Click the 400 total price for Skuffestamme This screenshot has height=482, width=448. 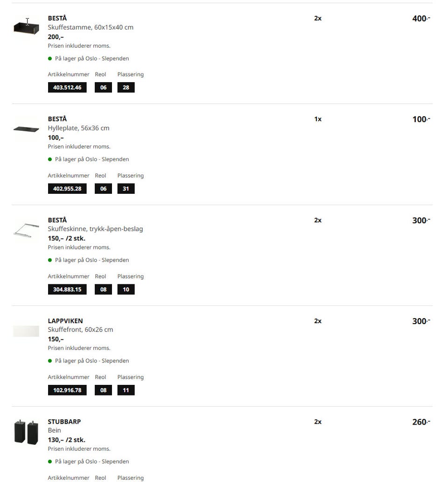click(421, 18)
